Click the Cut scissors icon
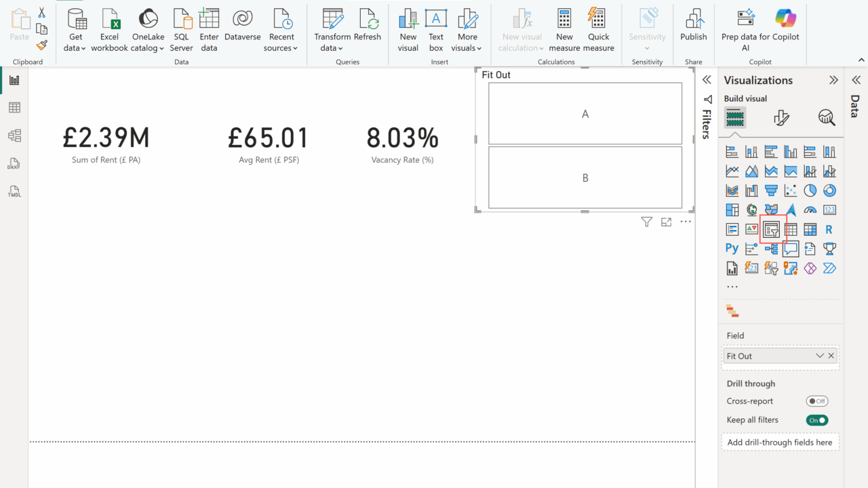This screenshot has width=868, height=488. tap(41, 12)
